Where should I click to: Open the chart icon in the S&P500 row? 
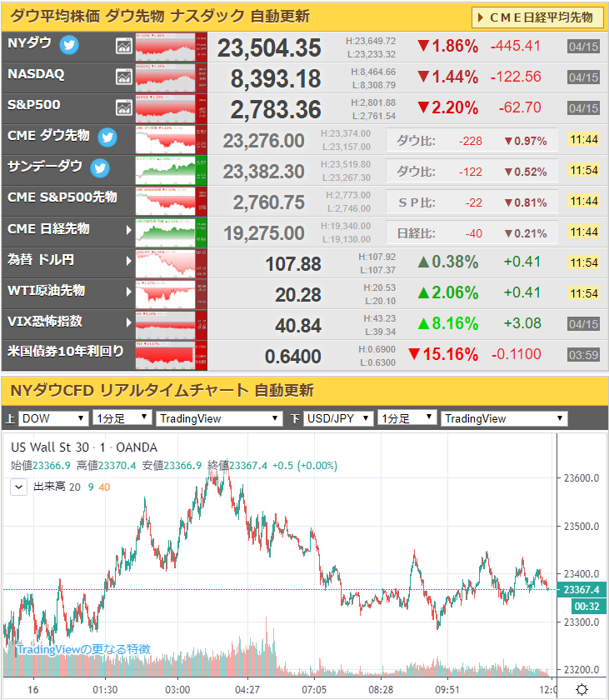click(x=124, y=107)
